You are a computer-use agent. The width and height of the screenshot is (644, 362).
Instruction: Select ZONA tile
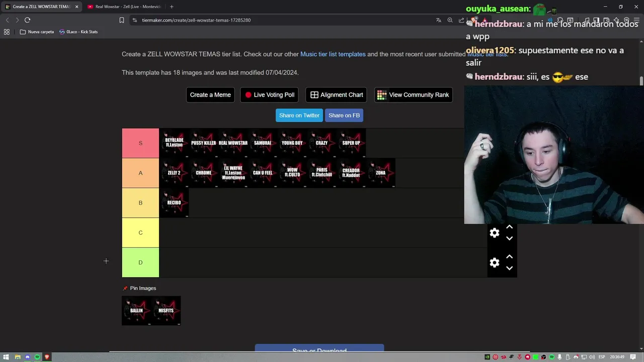(x=380, y=173)
